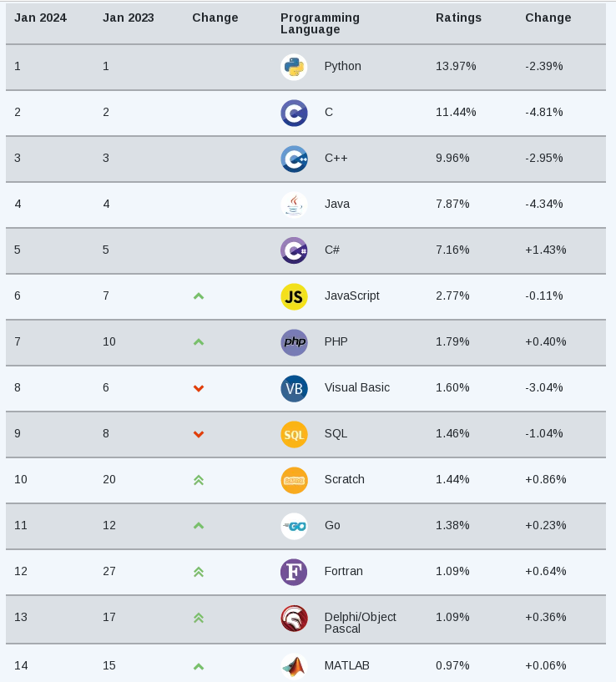The height and width of the screenshot is (682, 616).
Task: Select the Go gopher logo
Action: click(294, 526)
